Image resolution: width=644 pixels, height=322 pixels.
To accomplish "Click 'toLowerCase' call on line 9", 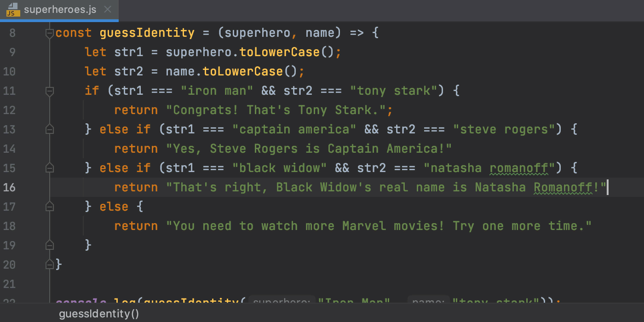I will pos(280,52).
